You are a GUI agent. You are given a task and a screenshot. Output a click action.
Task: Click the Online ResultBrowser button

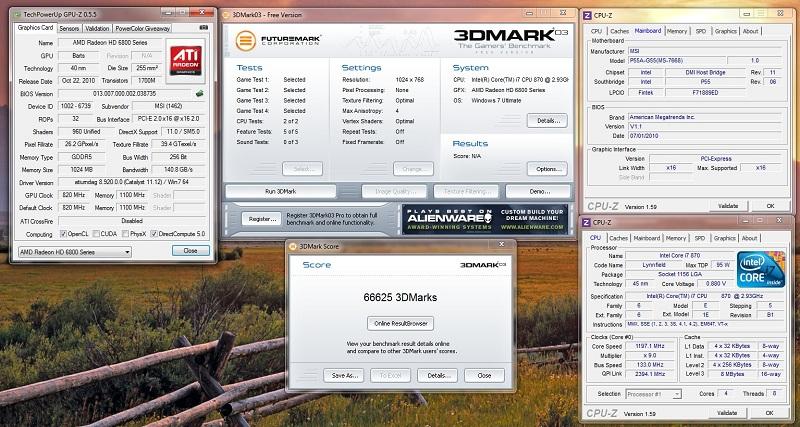[401, 323]
